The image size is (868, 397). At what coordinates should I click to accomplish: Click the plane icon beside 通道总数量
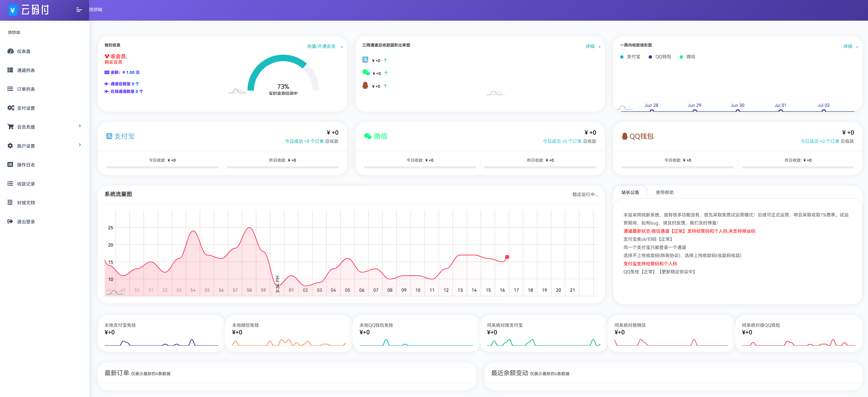point(106,84)
